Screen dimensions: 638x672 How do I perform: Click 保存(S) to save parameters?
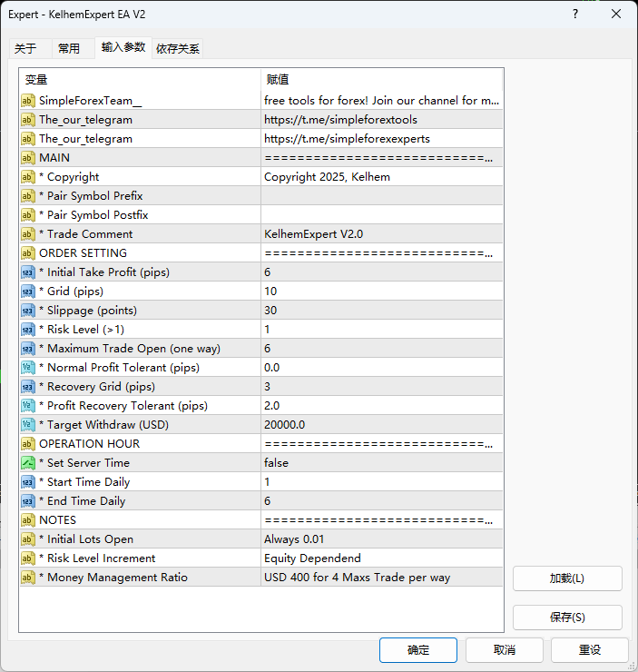click(x=567, y=618)
